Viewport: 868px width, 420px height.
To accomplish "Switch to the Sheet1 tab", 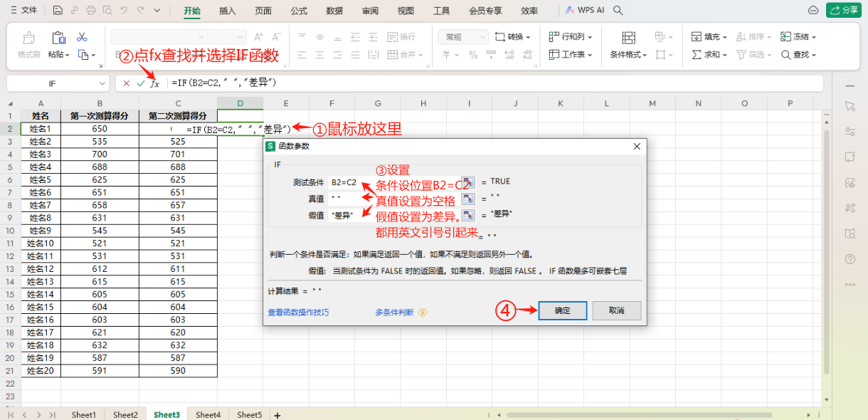I will pyautogui.click(x=83, y=415).
